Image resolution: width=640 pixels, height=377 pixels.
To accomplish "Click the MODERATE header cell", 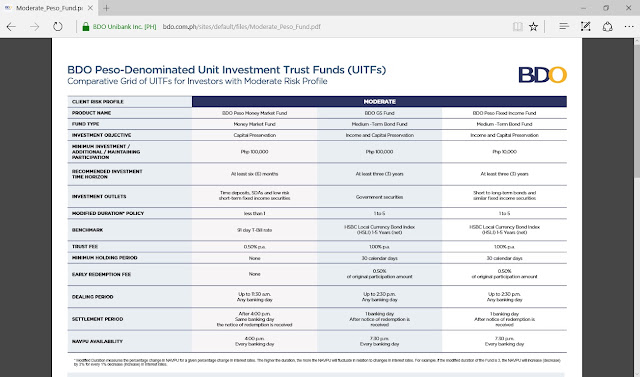I will (x=379, y=102).
